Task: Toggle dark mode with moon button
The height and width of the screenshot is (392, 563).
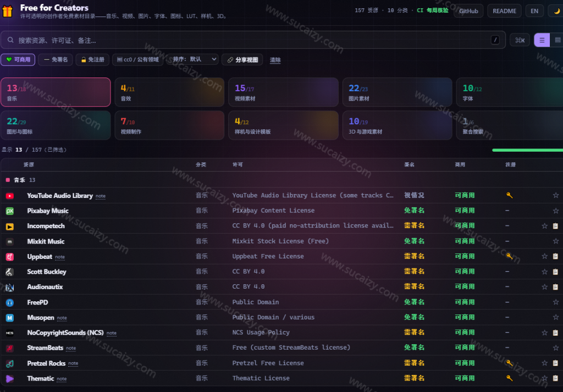Action: point(556,11)
